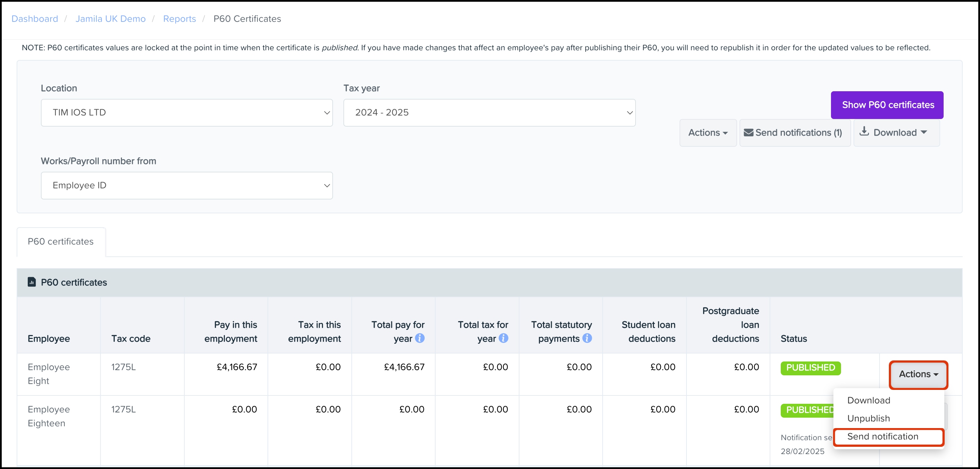
Task: Expand the Download dropdown caret
Action: point(924,132)
